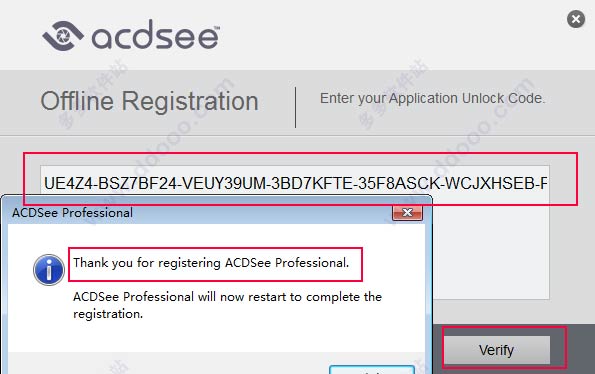The width and height of the screenshot is (595, 374).
Task: Click inside the unlock code input field
Action: pyautogui.click(x=295, y=183)
